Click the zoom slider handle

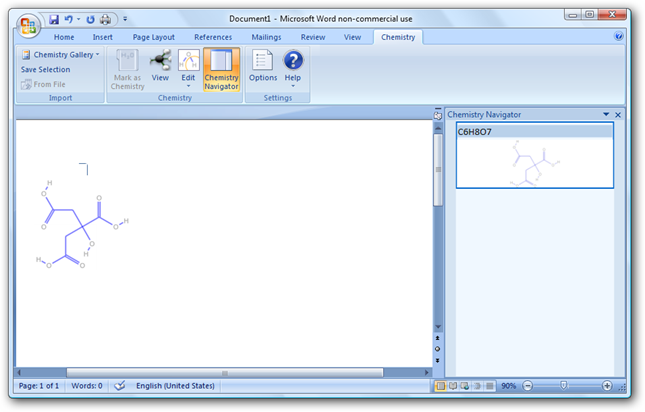564,385
